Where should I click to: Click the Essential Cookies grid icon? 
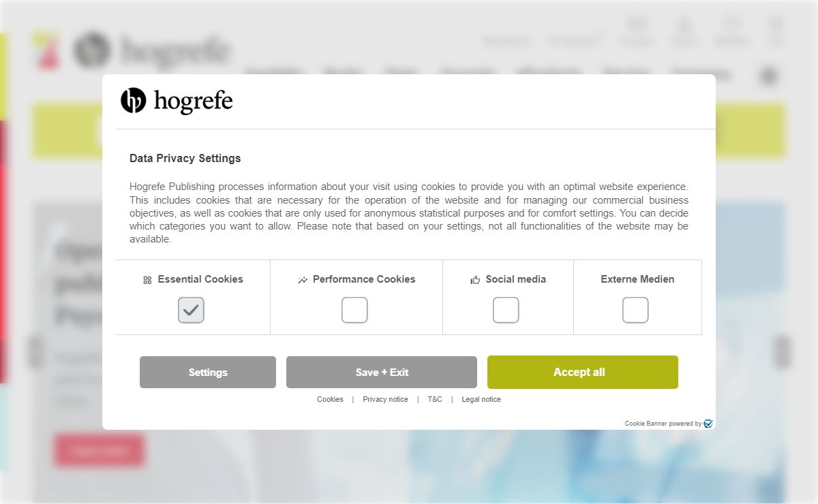click(x=147, y=280)
